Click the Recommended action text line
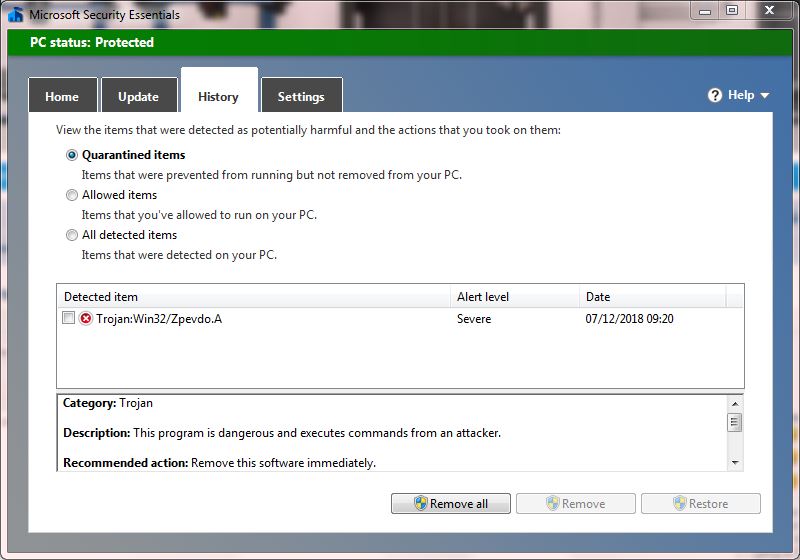The image size is (800, 560). 219,463
